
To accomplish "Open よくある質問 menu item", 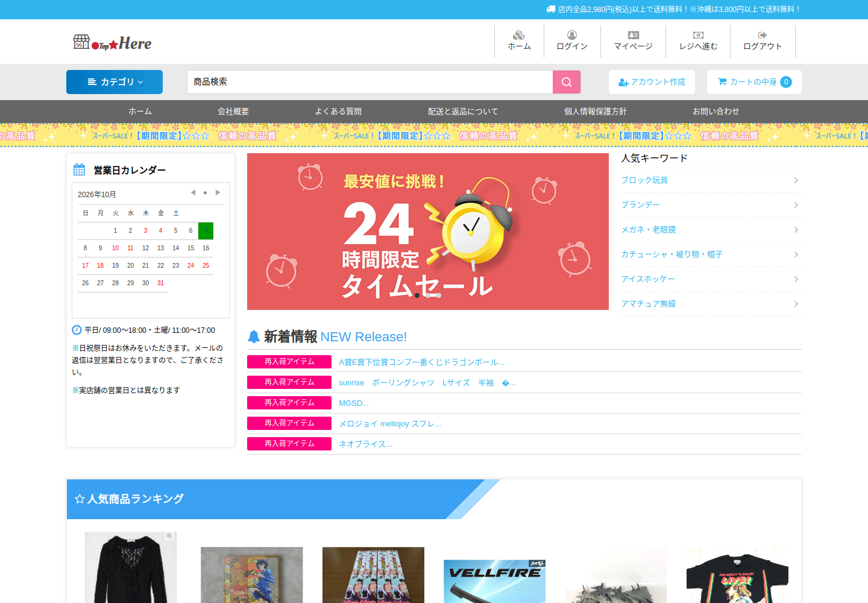I will 338,112.
